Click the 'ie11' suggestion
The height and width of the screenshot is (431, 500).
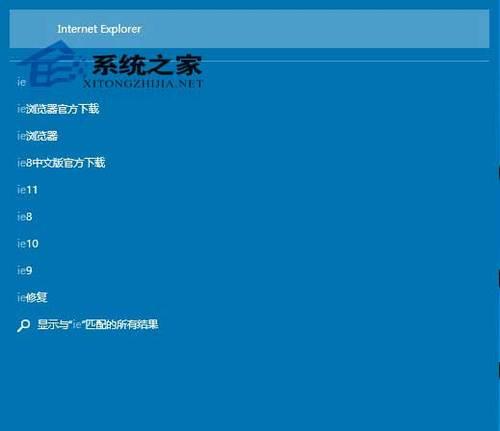(27, 190)
